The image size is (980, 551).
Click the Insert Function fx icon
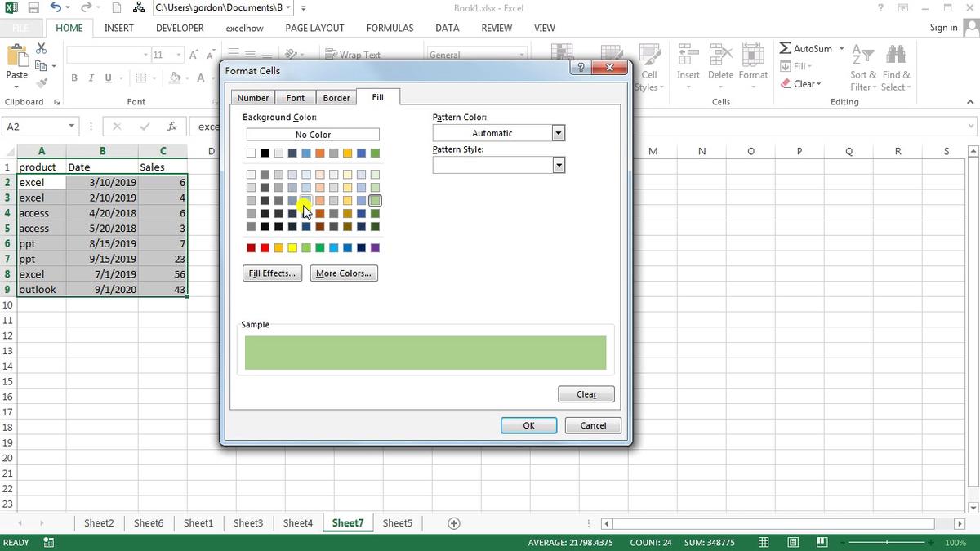tap(171, 126)
